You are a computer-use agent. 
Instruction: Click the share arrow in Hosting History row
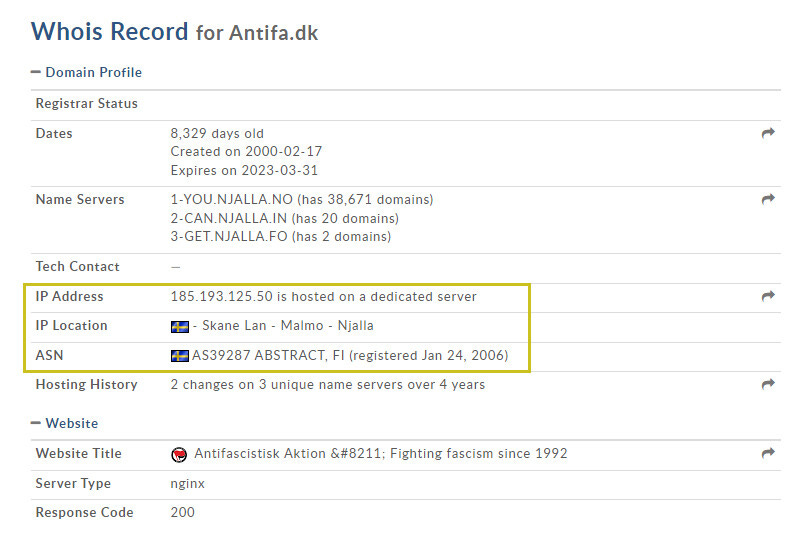tap(768, 384)
